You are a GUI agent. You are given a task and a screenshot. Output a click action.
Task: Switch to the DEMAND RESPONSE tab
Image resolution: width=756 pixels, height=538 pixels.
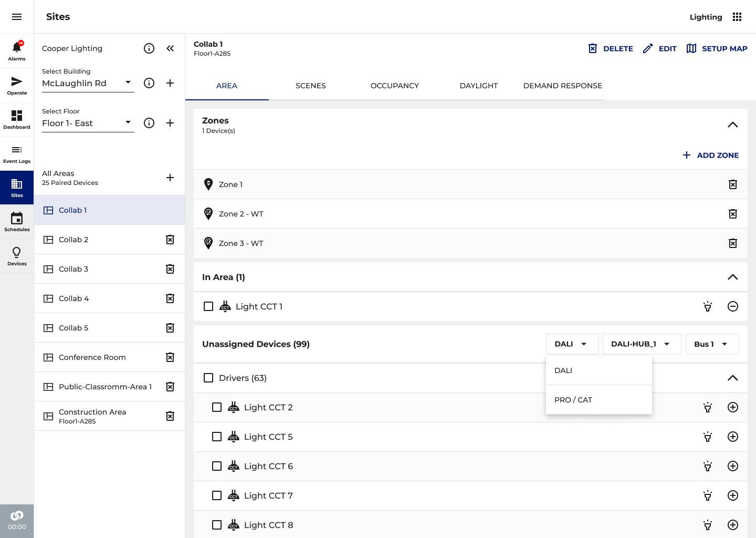click(x=563, y=86)
